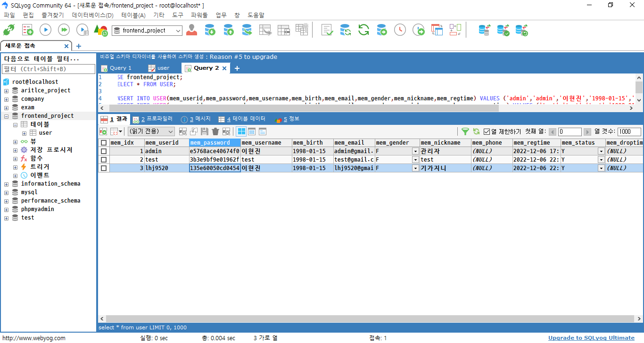The width and height of the screenshot is (644, 343).
Task: Open the 파일 menu
Action: 9,15
